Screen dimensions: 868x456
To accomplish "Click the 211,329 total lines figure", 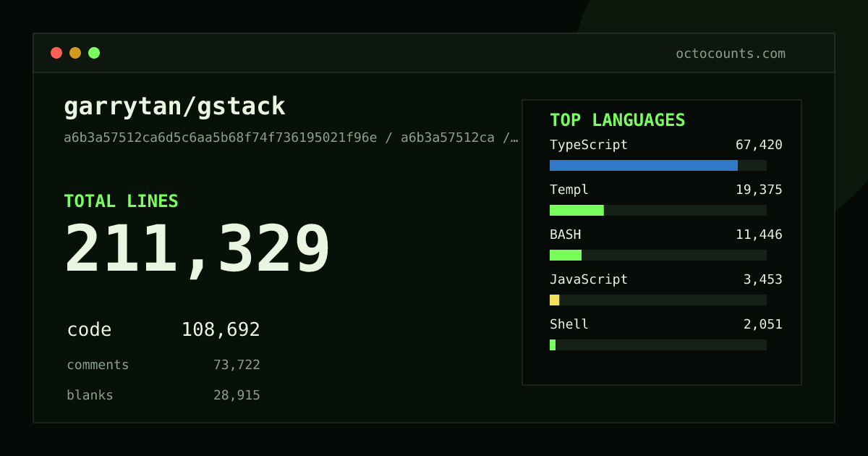I will [x=197, y=250].
